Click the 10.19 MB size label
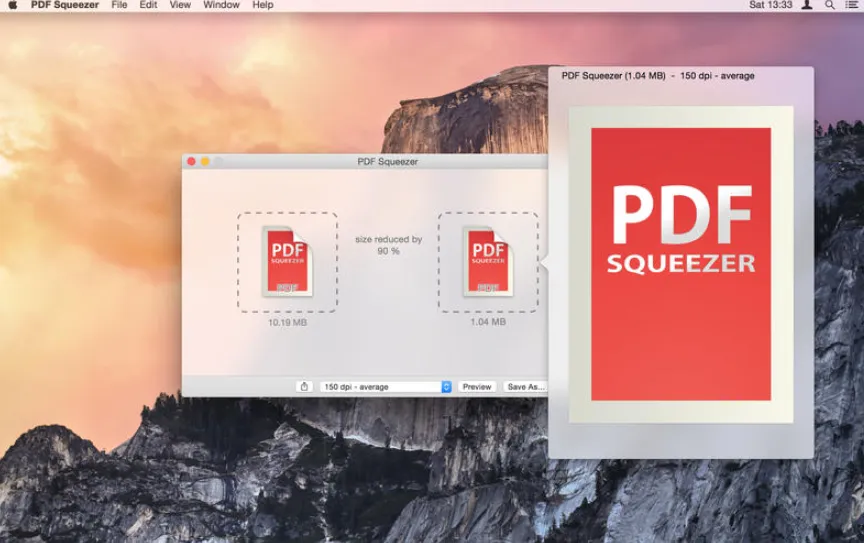 click(287, 322)
